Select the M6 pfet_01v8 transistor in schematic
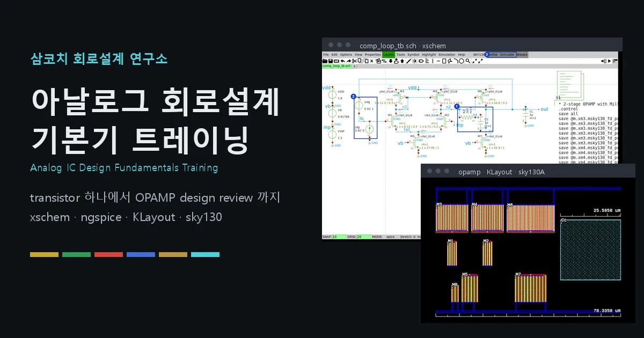The image size is (644, 338). pos(481,97)
